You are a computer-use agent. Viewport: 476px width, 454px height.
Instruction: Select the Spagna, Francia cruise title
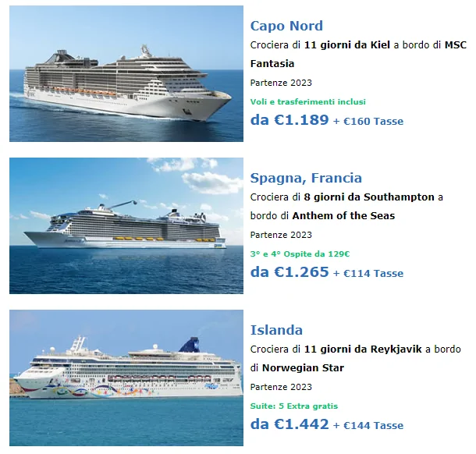pyautogui.click(x=306, y=178)
